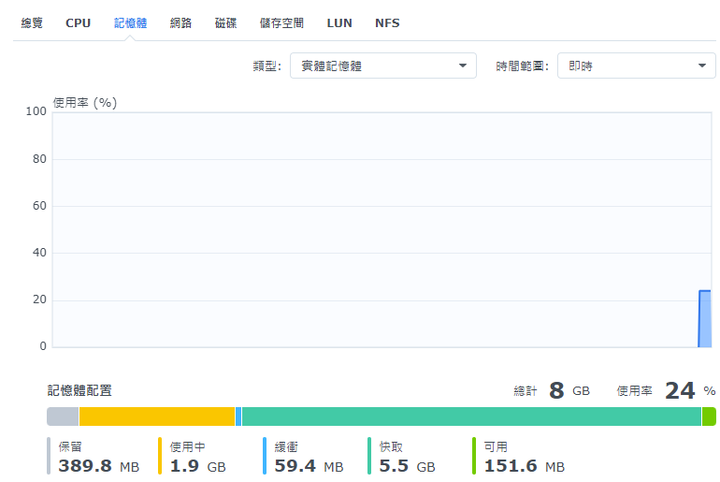Click the 緩衝 59.4 MB legend entry

(x=303, y=456)
